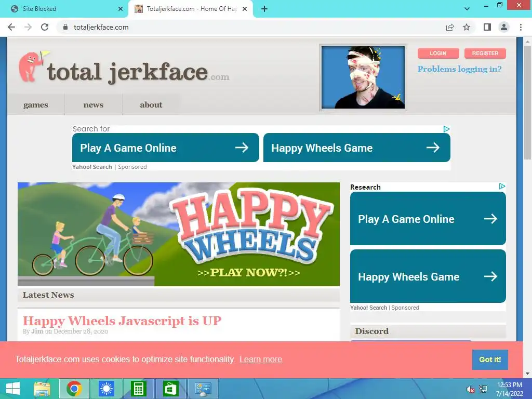Click the scrollbar up arrow
This screenshot has width=532, height=399.
click(x=528, y=41)
